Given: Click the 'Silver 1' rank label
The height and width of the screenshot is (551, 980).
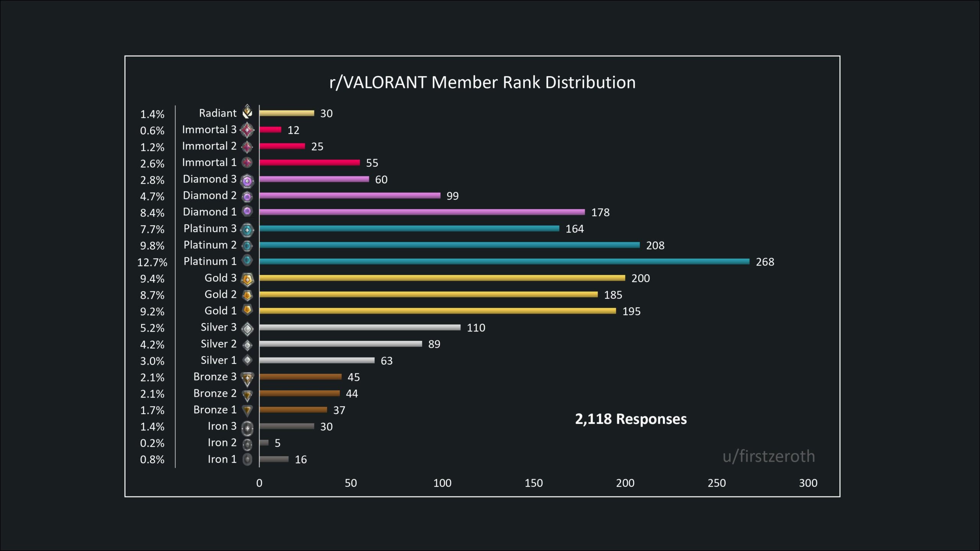Looking at the screenshot, I should 219,360.
